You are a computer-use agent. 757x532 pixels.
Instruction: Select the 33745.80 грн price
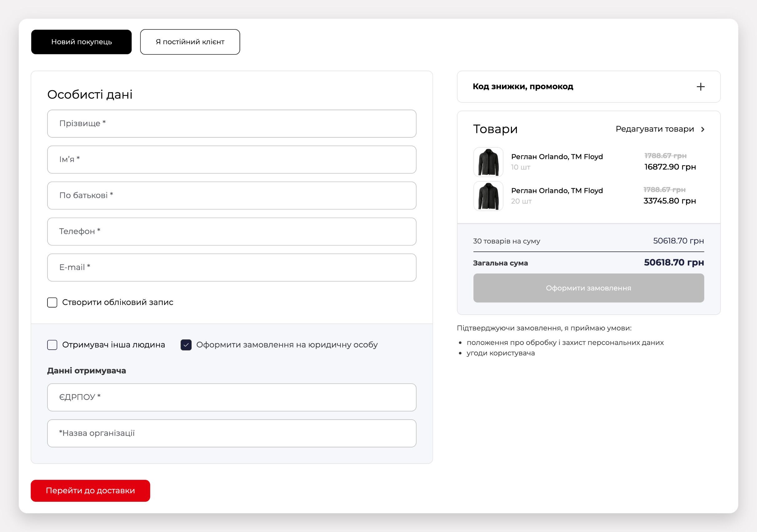click(x=670, y=201)
